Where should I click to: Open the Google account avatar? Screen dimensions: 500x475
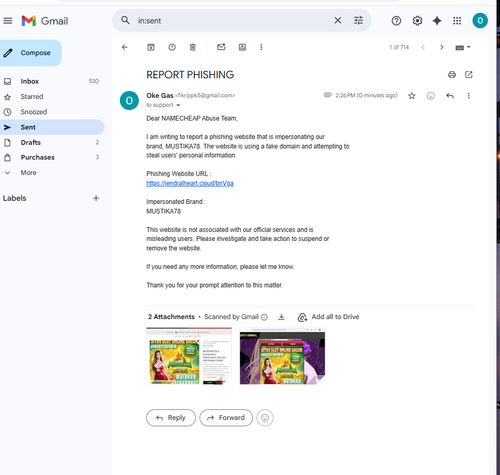coord(480,21)
